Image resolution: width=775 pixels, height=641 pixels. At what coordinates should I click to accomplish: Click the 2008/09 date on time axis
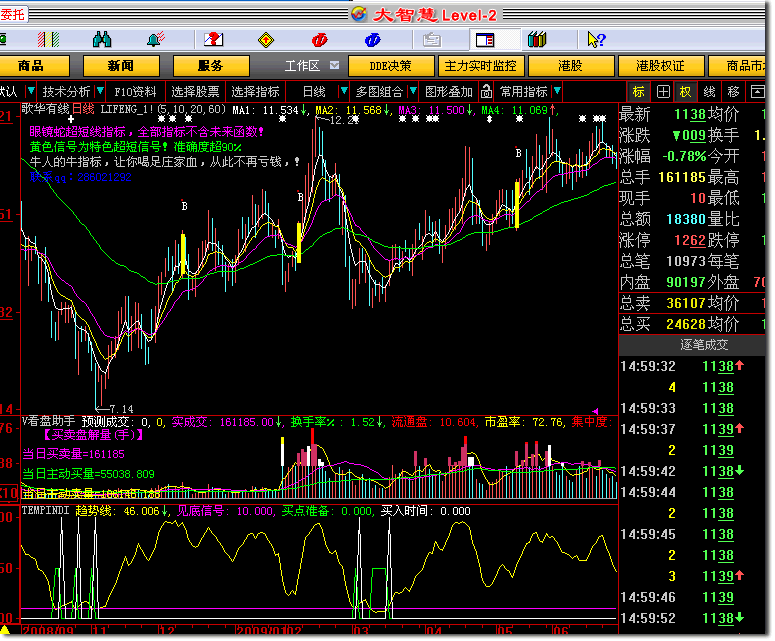pos(48,631)
